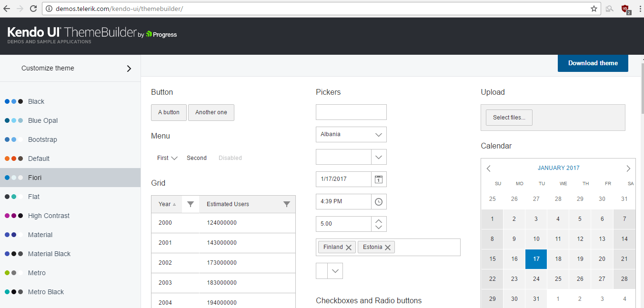The width and height of the screenshot is (644, 308).
Task: Click the Download theme button
Action: click(x=593, y=63)
